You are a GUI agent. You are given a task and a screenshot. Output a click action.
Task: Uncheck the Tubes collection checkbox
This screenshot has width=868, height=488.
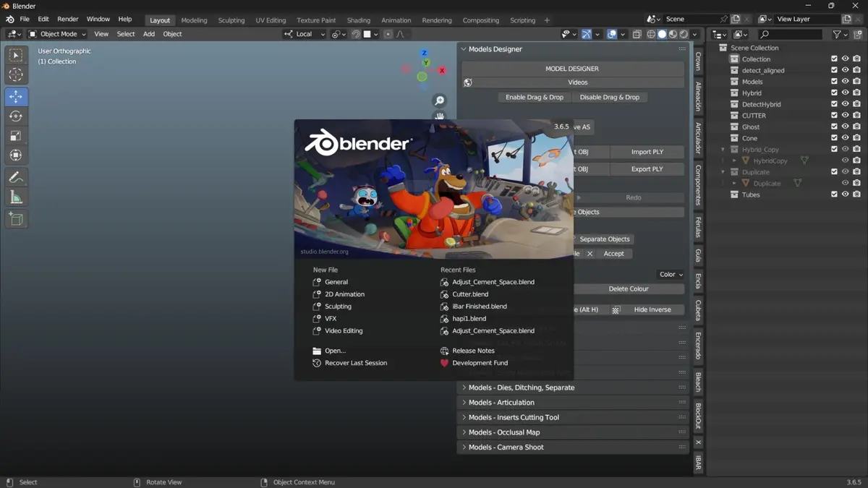coord(834,194)
